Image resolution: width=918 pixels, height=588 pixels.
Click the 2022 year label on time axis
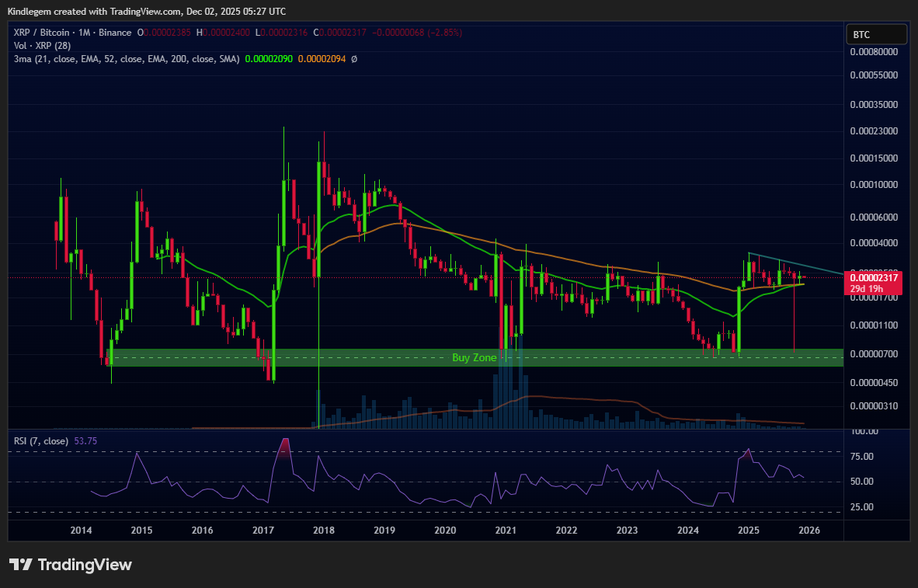[567, 531]
